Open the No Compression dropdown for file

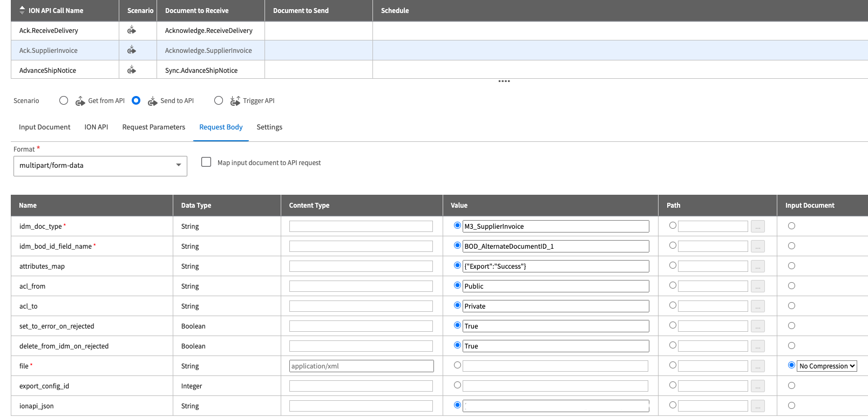click(827, 366)
